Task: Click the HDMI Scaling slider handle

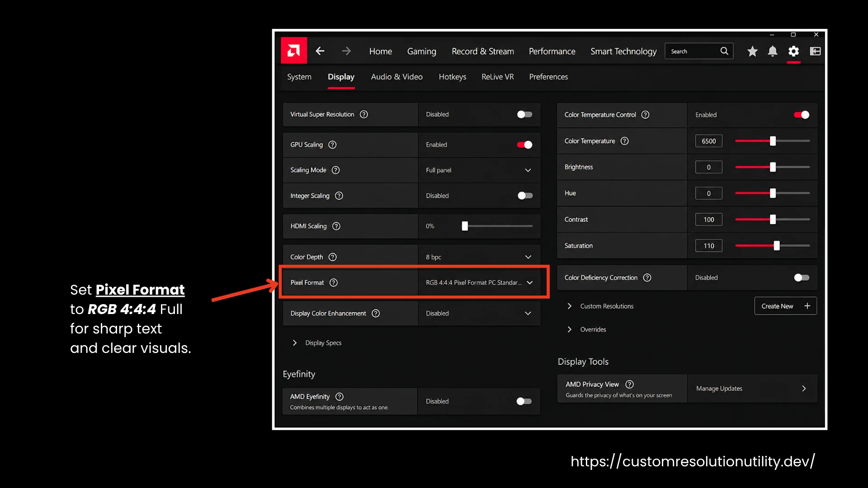Action: (x=465, y=226)
